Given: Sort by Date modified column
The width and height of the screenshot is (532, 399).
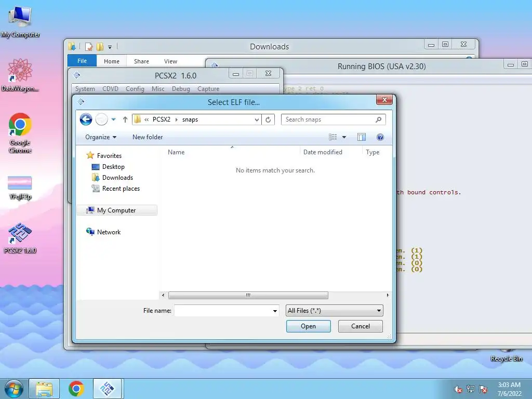Looking at the screenshot, I should tap(323, 152).
